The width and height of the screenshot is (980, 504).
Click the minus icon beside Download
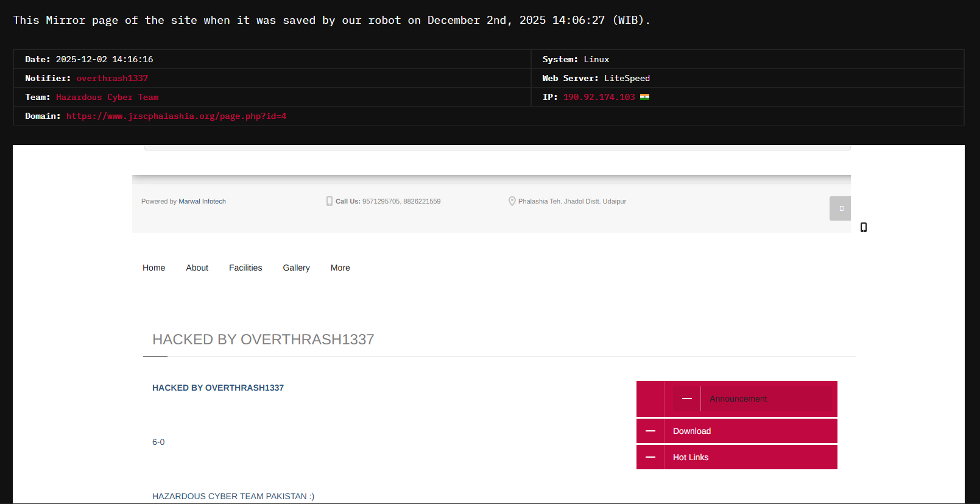pos(650,431)
